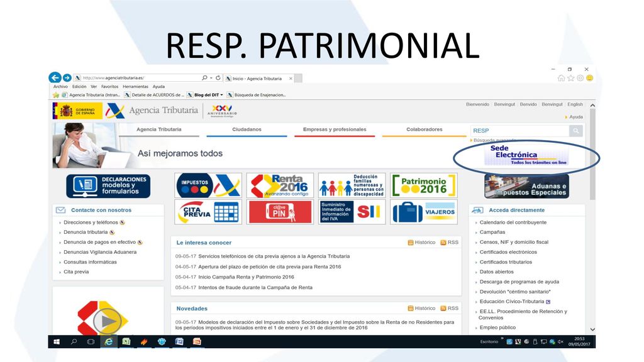Open the Aduanas e Impuestos Especiales banner

[x=527, y=186]
